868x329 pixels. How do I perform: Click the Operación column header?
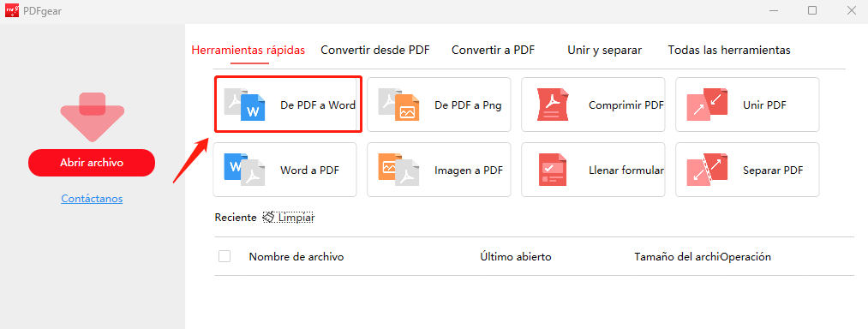[x=745, y=257]
